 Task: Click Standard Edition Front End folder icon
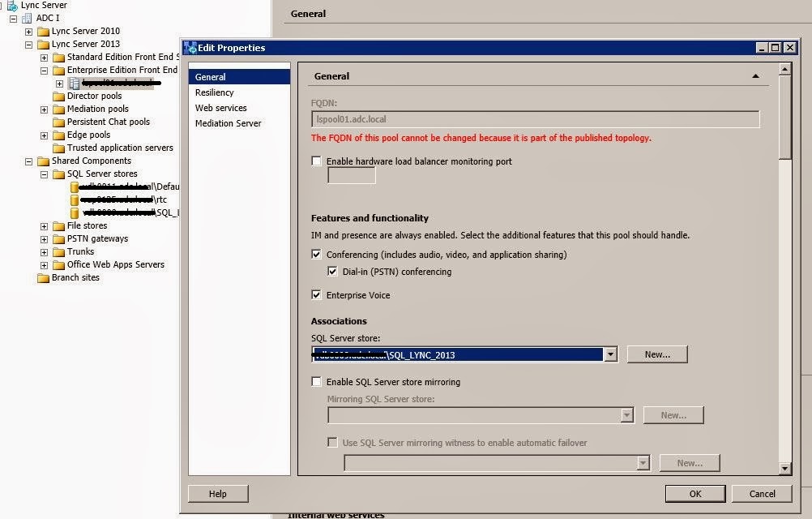pyautogui.click(x=59, y=58)
